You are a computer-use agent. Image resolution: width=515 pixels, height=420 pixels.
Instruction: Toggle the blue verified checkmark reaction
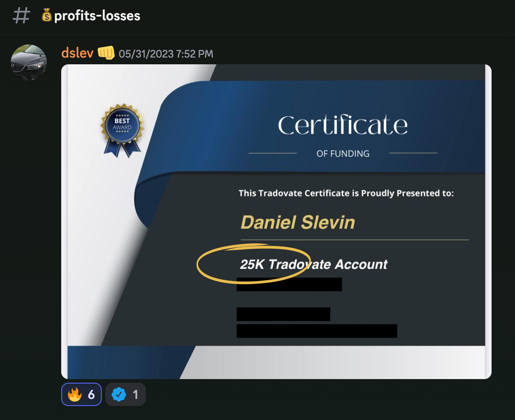126,394
